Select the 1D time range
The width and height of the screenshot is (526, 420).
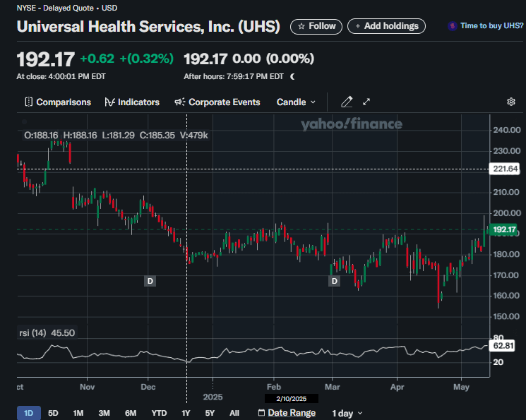point(28,413)
